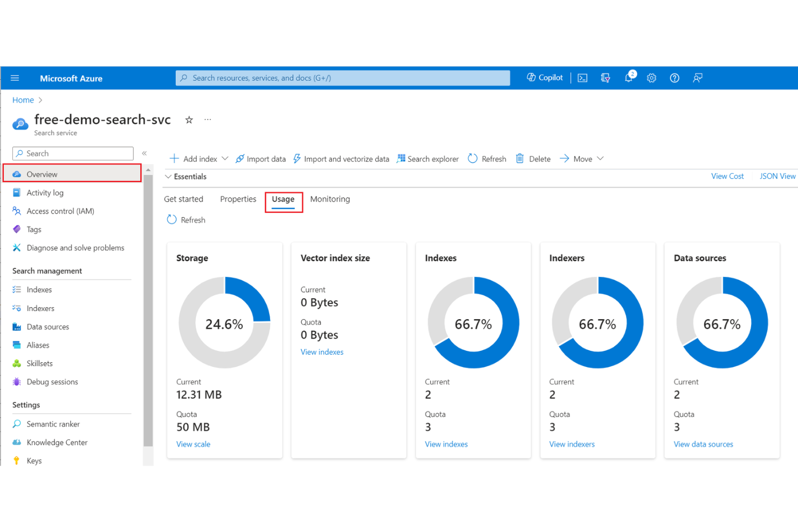Open the Cloud Shell terminal

(x=582, y=78)
